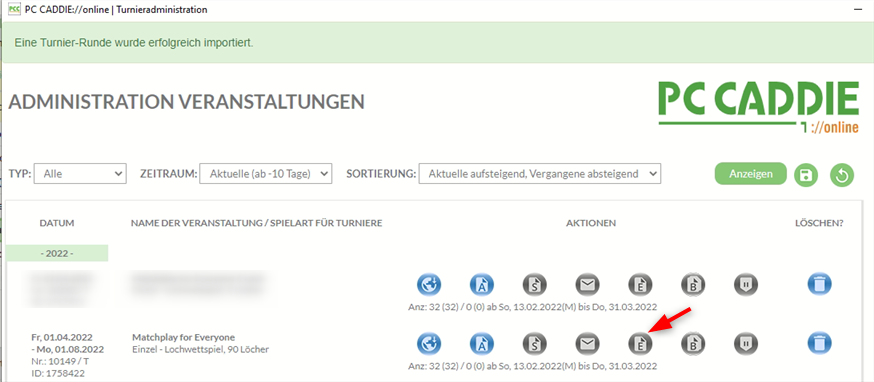Click the blue A icon in Matchplay row
The image size is (874, 382).
point(482,343)
